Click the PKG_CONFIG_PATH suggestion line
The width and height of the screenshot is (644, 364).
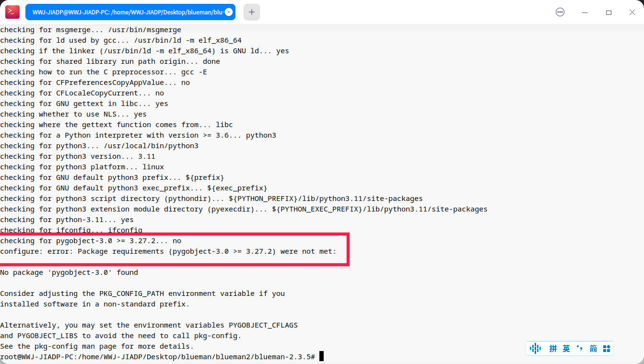142,294
